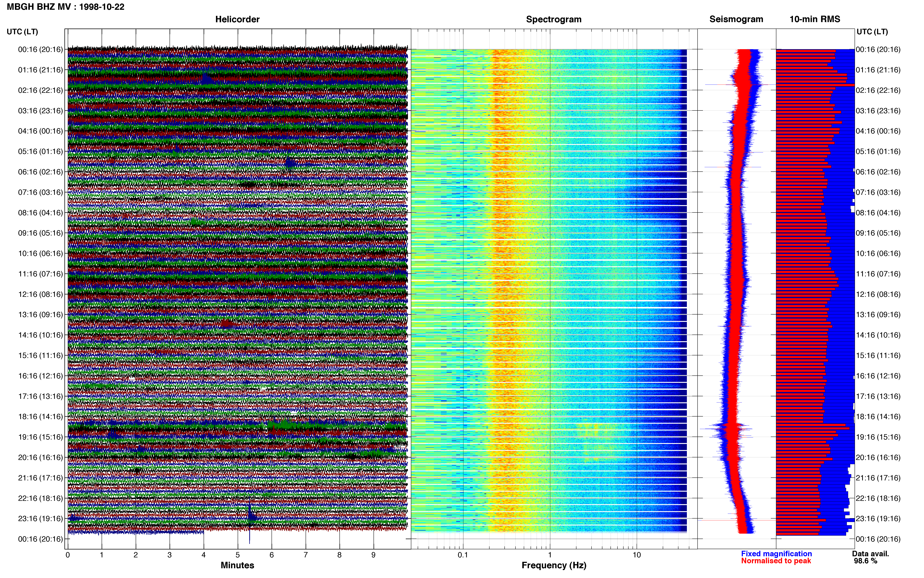Viewport: 924px width, 578px height.
Task: Click the "UTC (LT)" label above the right time axis
Action: (872, 32)
